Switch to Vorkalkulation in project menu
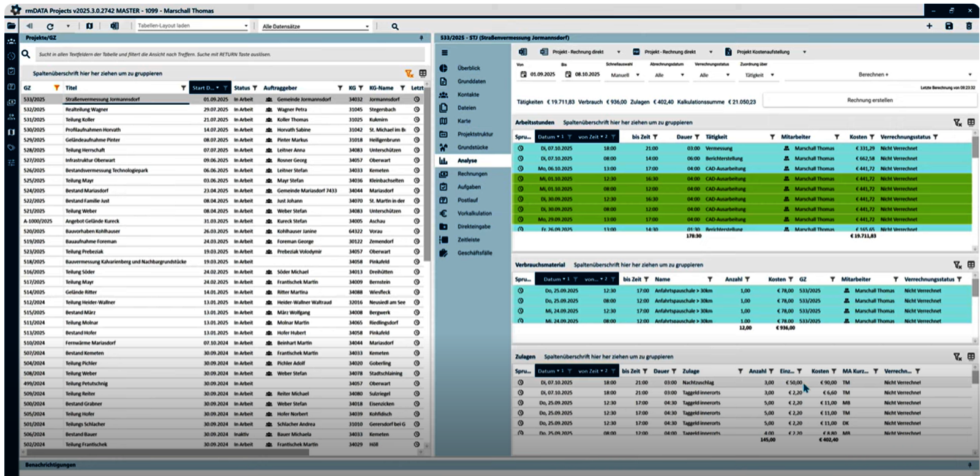Viewport: 980px width, 476px height. 474,213
